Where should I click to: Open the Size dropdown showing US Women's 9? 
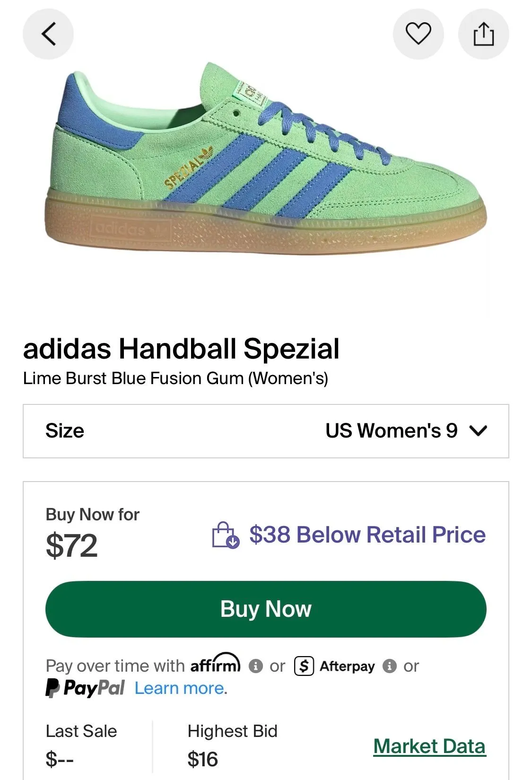[266, 431]
